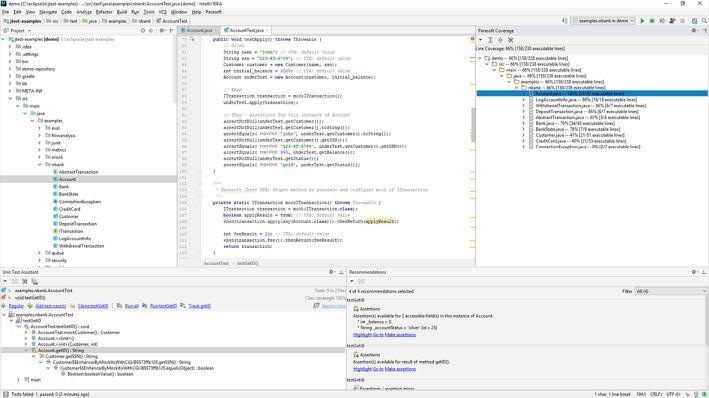Click the profiler icon next to coverage button
709x398 pixels.
(672, 21)
